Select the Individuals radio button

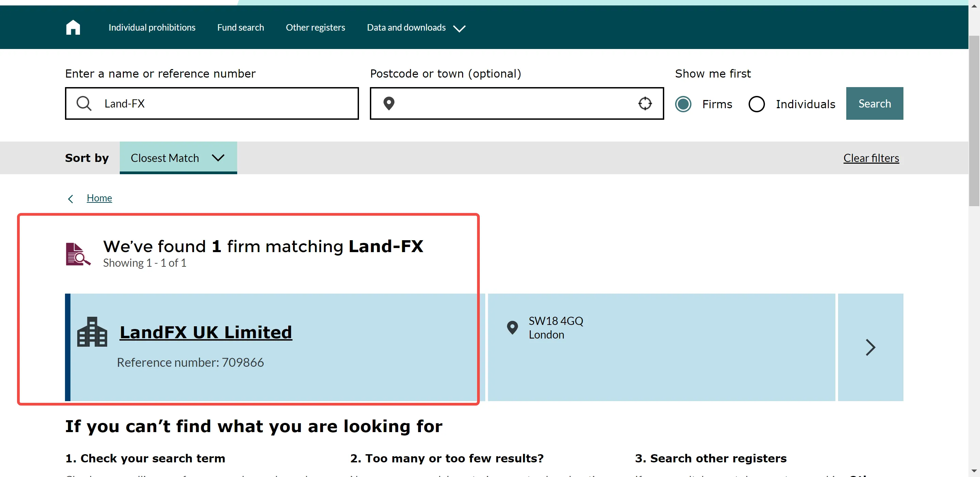click(x=756, y=104)
